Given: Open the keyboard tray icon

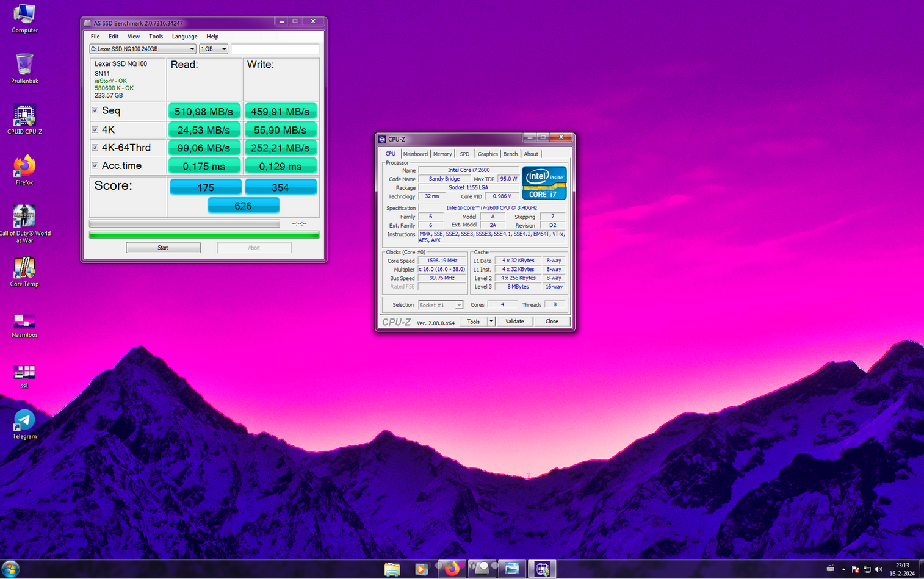Looking at the screenshot, I should pos(830,569).
